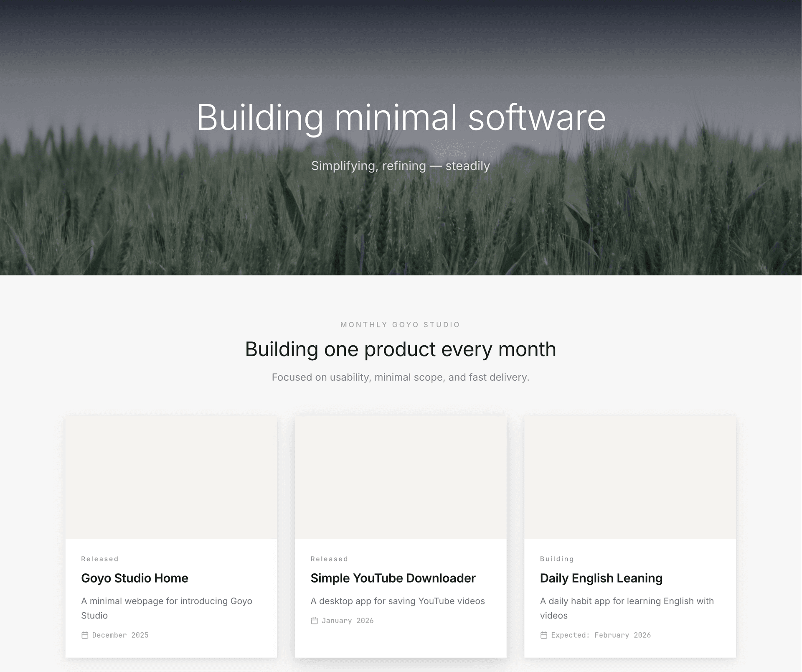Image resolution: width=802 pixels, height=672 pixels.
Task: Click the MONTHLY GOYO STUDIO section label
Action: (400, 325)
